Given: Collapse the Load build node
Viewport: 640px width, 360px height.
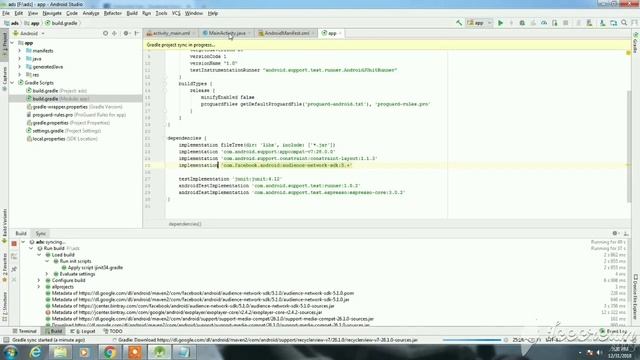Looking at the screenshot, I should (39, 255).
